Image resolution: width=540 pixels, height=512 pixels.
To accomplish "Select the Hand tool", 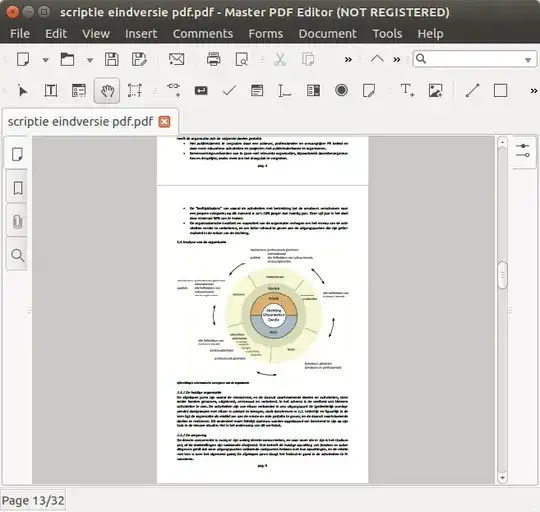I will (107, 91).
